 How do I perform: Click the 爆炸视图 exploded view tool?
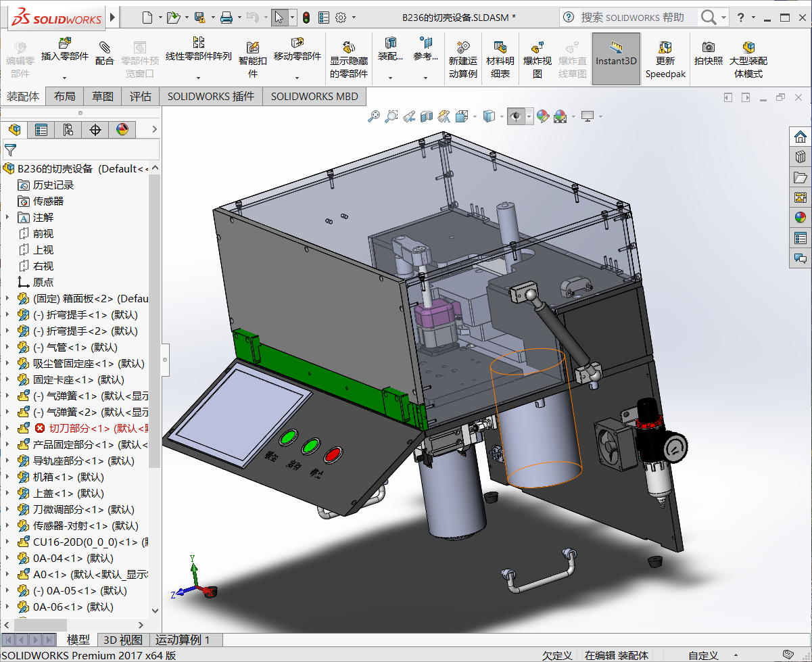tap(538, 60)
